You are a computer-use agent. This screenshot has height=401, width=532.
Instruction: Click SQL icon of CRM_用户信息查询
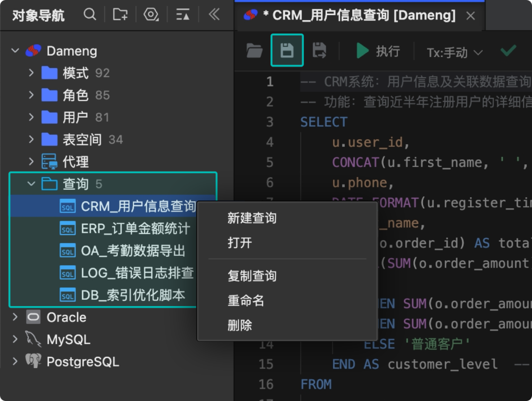click(x=67, y=206)
